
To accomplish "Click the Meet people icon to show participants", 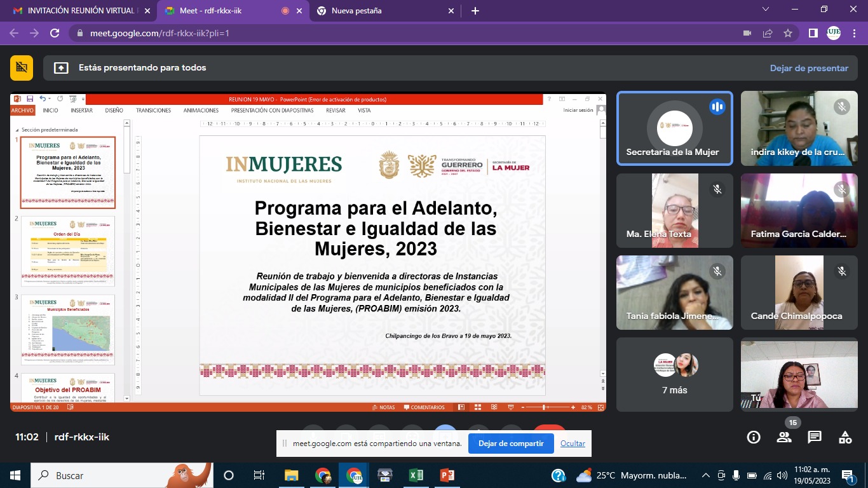I will click(783, 437).
